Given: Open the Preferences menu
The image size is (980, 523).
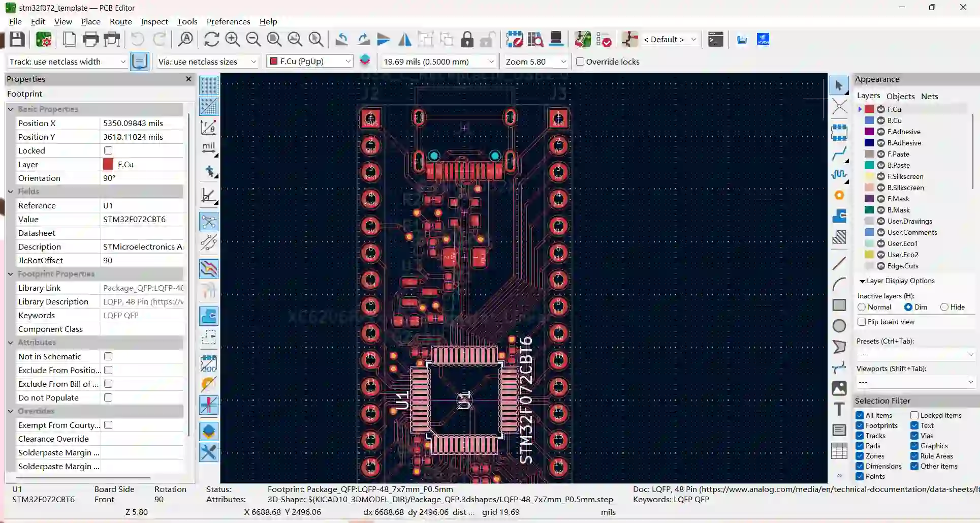Looking at the screenshot, I should click(228, 21).
